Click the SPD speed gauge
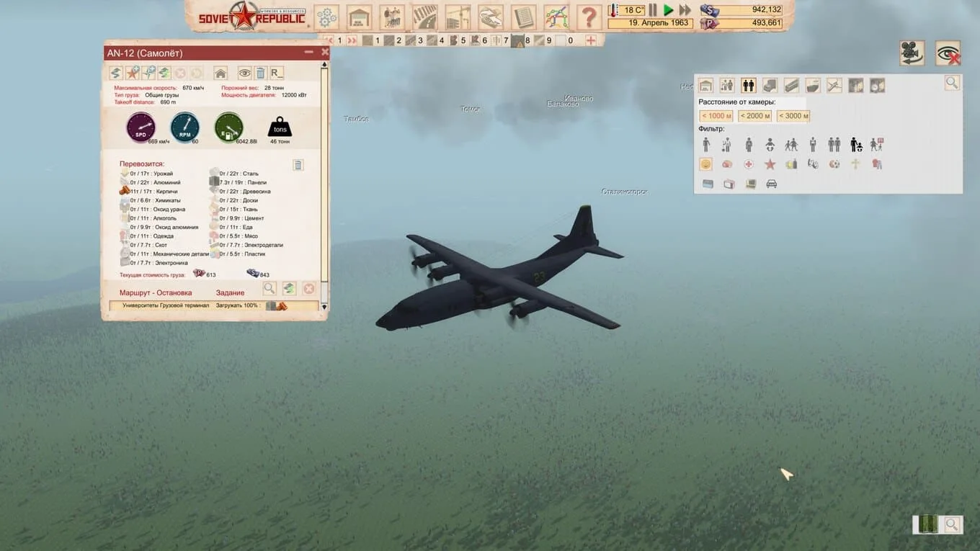This screenshot has height=551, width=980. 141,127
